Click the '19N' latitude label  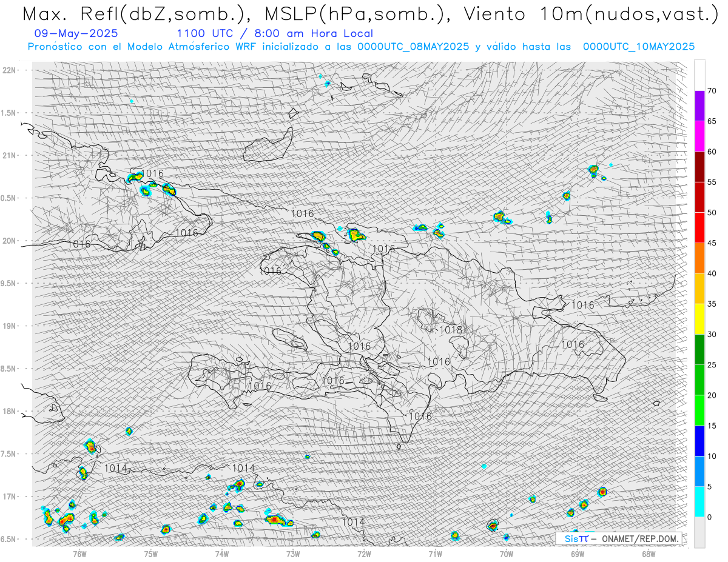pos(9,326)
